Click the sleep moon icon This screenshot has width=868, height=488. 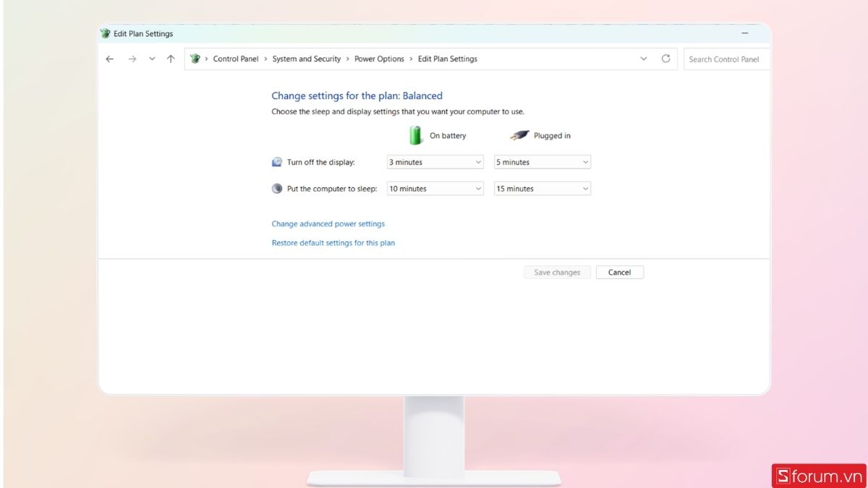[x=277, y=189]
